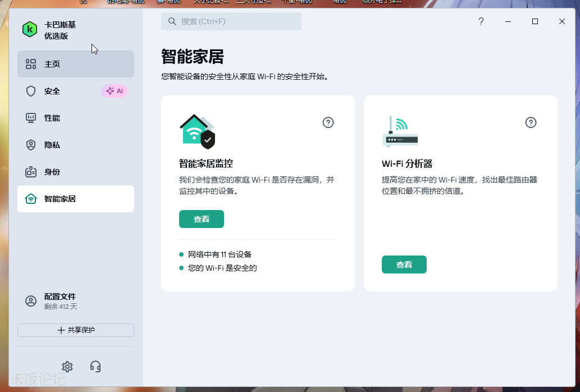The height and width of the screenshot is (392, 580).
Task: Click the 智能家居监控 card title
Action: tap(206, 163)
